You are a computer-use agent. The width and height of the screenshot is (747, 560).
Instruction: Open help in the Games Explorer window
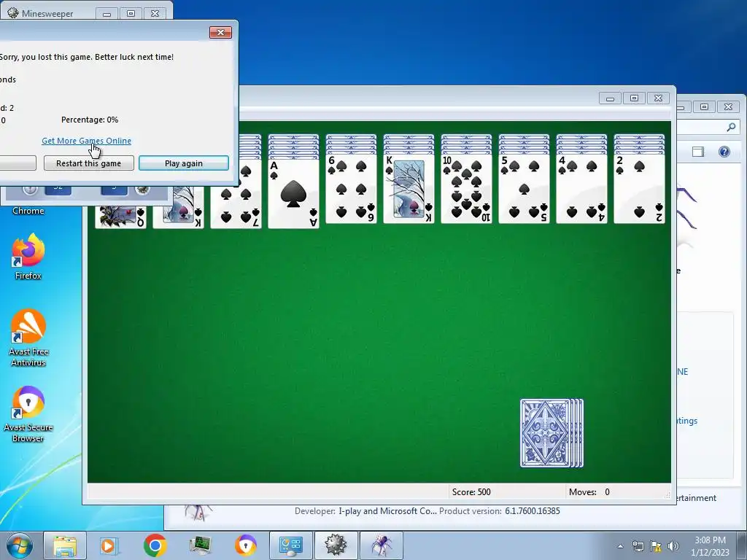[x=724, y=152]
